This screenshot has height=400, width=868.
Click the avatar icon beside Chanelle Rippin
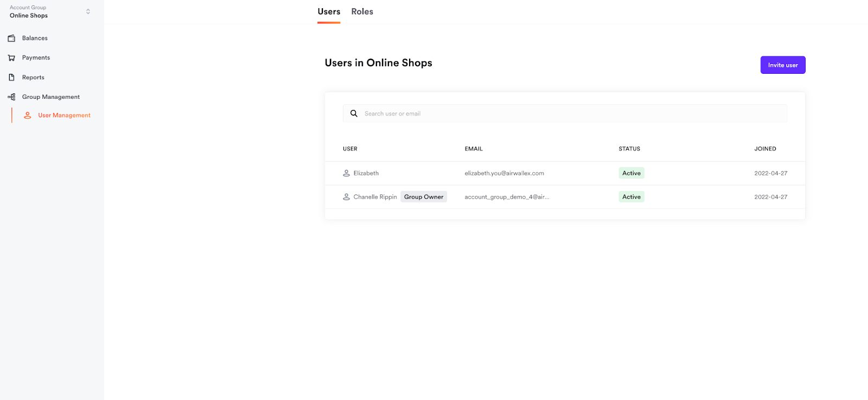(346, 197)
